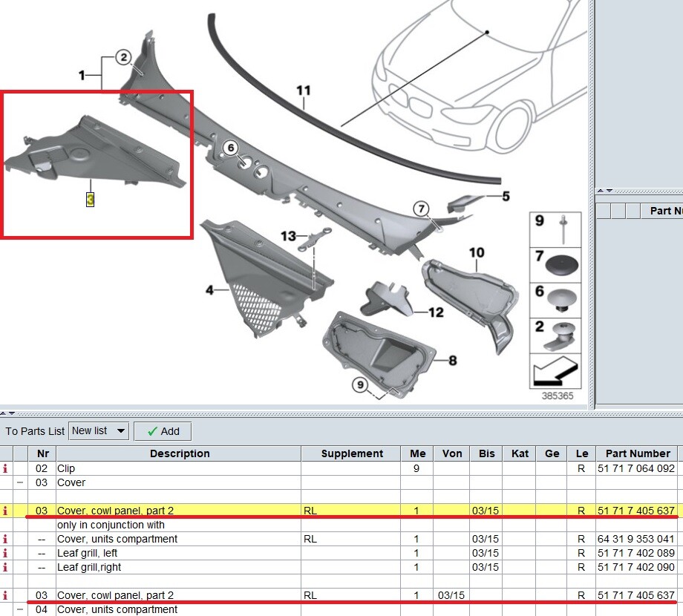Select highlighted Cover, cowl panel, part 2 row
This screenshot has width=683, height=616.
click(339, 510)
